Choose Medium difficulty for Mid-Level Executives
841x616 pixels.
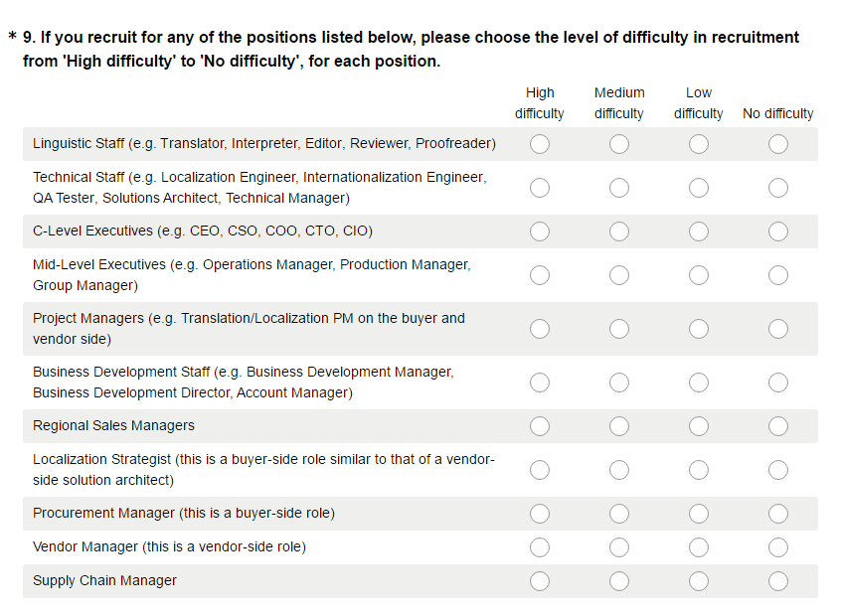(619, 275)
